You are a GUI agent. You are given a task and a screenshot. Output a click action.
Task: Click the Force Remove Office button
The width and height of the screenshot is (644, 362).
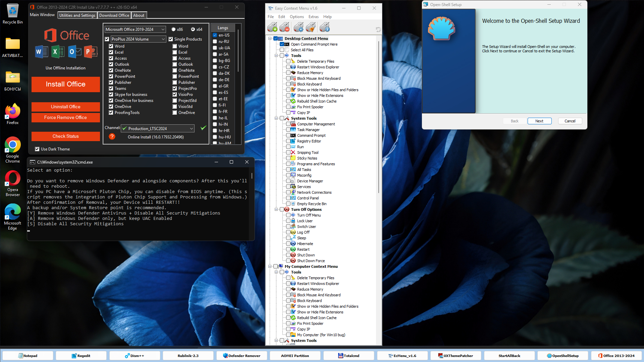(x=66, y=118)
